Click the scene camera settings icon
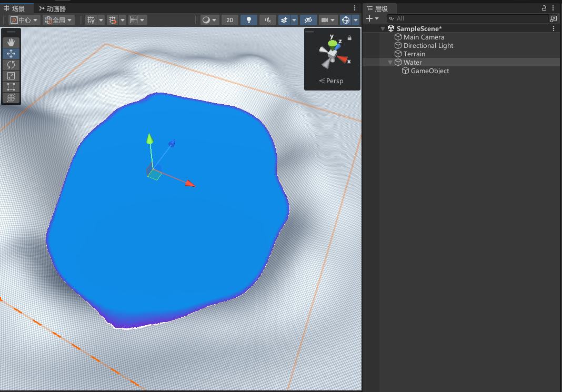Viewport: 562px width, 392px height. pos(325,19)
